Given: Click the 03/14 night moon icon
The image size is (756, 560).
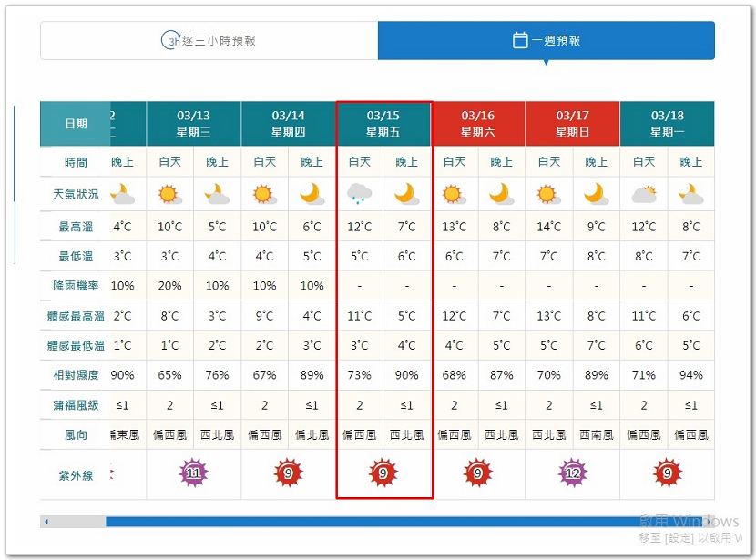Looking at the screenshot, I should [x=312, y=194].
